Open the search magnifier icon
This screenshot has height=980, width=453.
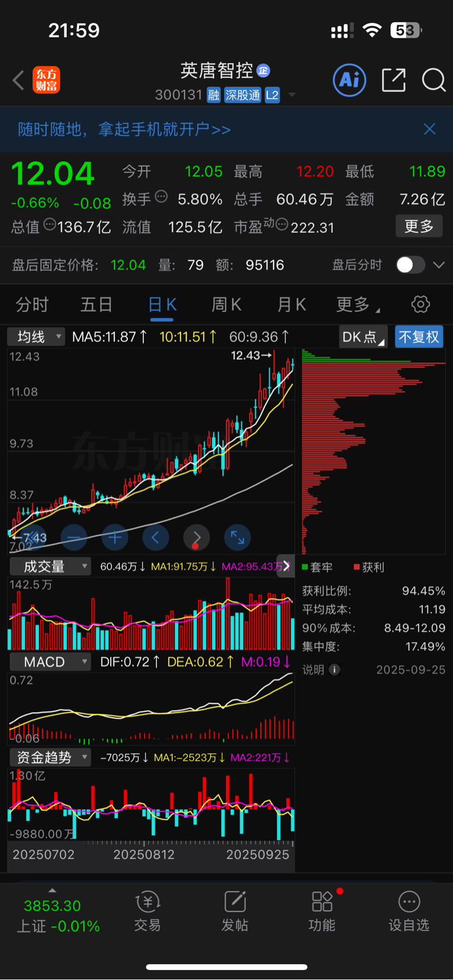click(x=434, y=80)
